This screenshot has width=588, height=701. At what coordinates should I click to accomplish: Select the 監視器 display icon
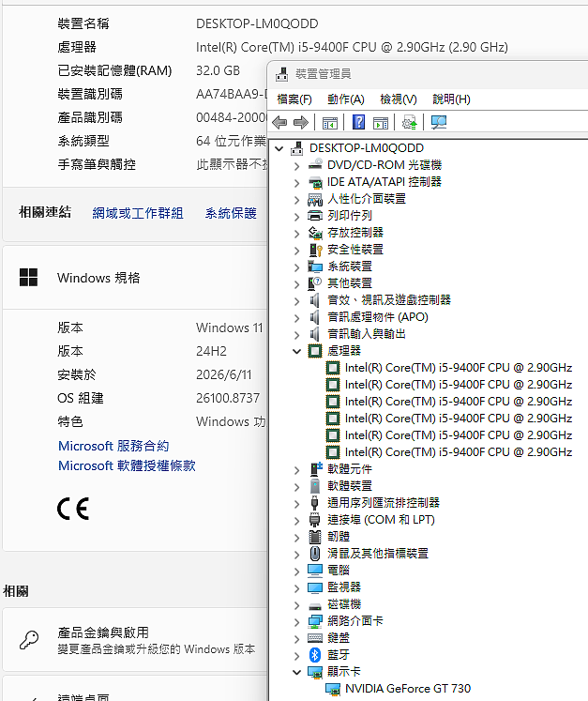point(315,587)
